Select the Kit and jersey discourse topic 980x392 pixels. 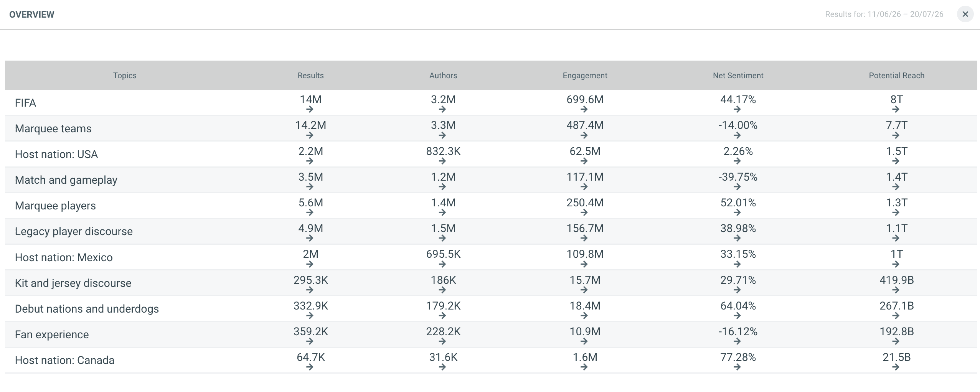pyautogui.click(x=73, y=283)
